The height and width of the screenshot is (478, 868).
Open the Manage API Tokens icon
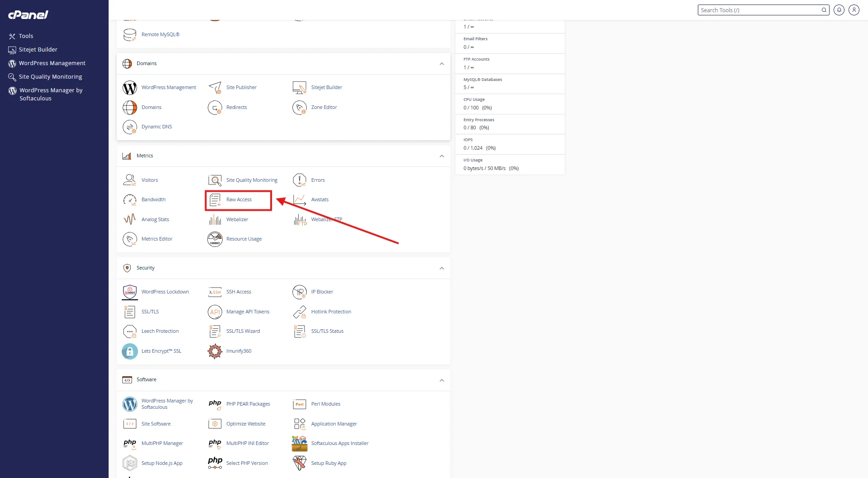[215, 312]
